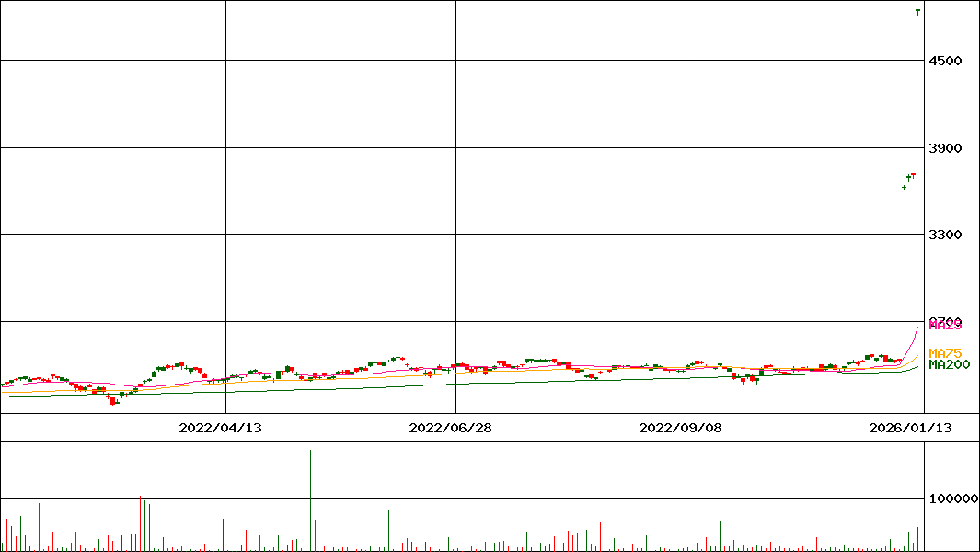Viewport: 980px width, 552px height.
Task: Select the 3900 price axis label
Action: tap(945, 148)
